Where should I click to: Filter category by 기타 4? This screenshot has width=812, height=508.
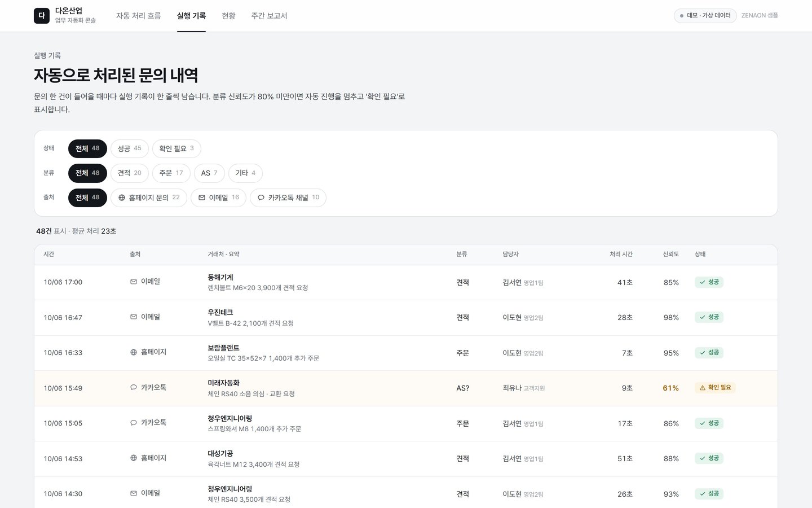(x=245, y=173)
